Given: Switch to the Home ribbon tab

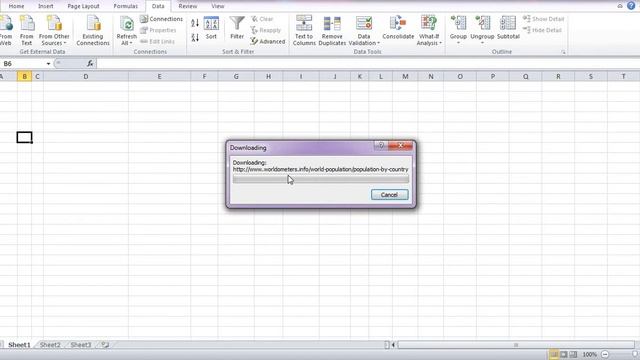Looking at the screenshot, I should coord(16,6).
